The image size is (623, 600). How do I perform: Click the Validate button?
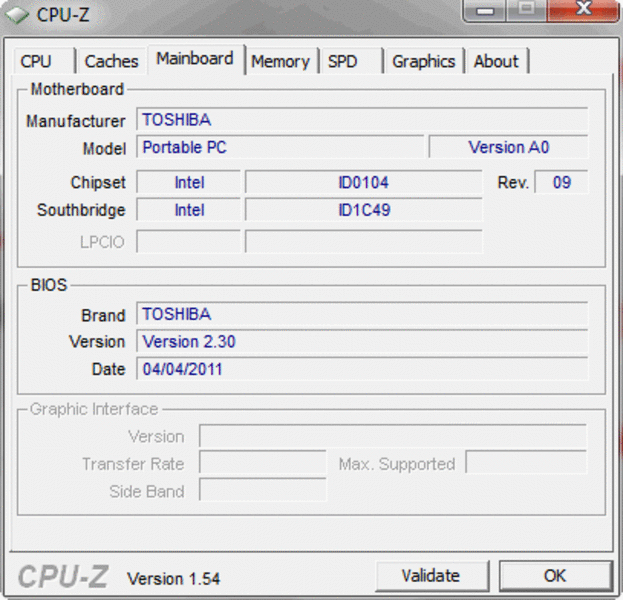point(431,576)
